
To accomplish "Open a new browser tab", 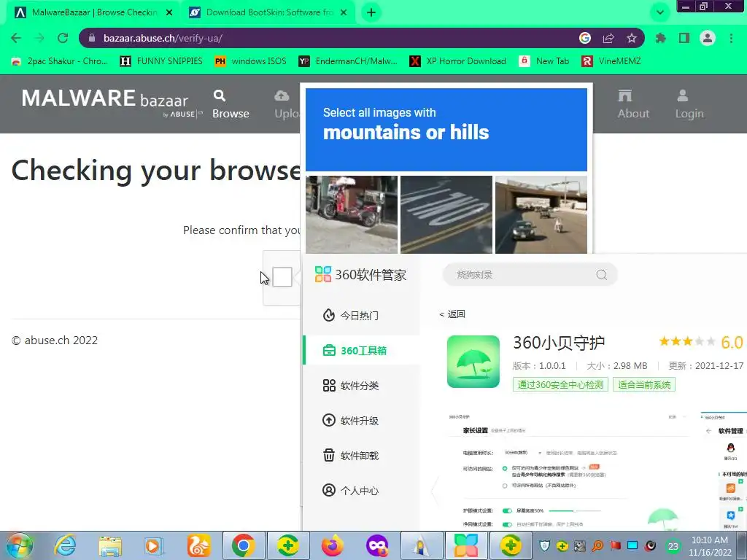I will click(x=371, y=13).
